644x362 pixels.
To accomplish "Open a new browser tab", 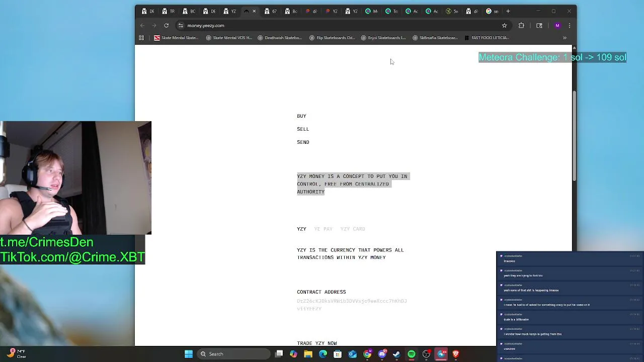I will click(x=508, y=11).
